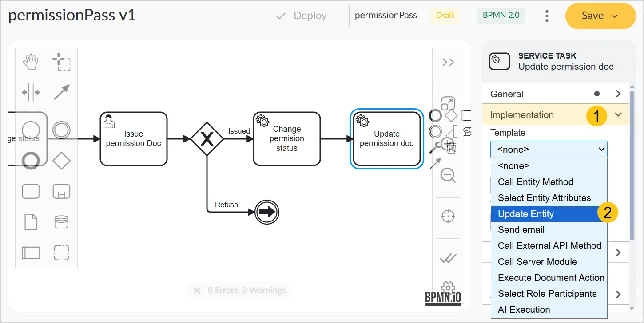The image size is (644, 323).
Task: Open the Save button dropdown
Action: pyautogui.click(x=615, y=16)
